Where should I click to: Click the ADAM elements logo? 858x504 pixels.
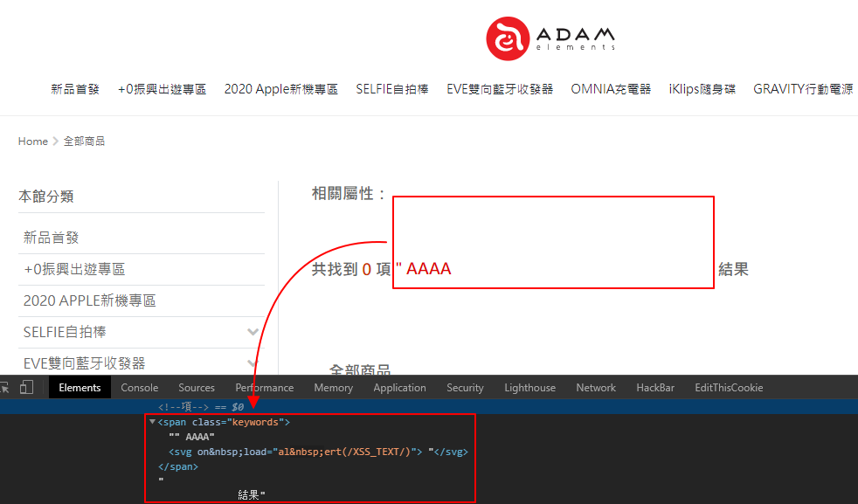550,38
